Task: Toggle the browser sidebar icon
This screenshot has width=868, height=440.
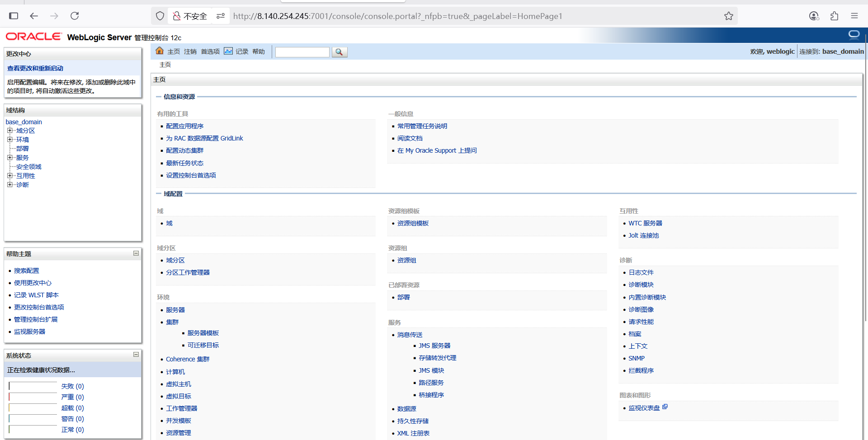Action: [14, 16]
